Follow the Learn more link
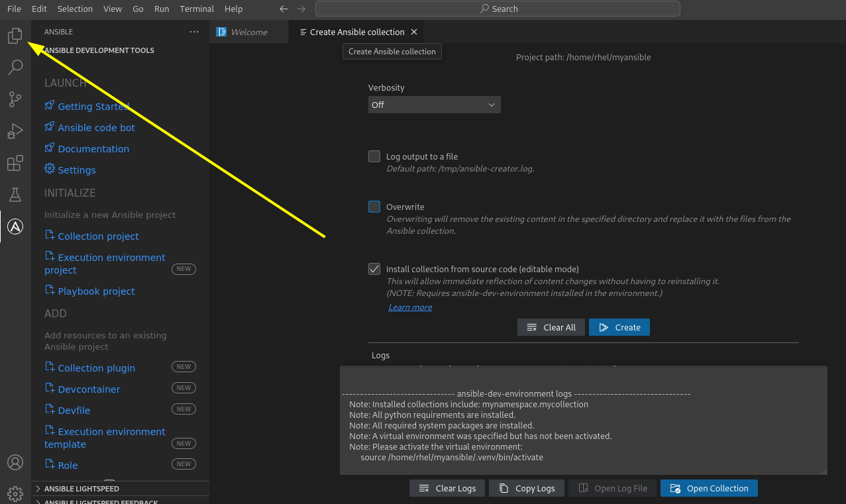Viewport: 846px width, 504px height. [410, 307]
